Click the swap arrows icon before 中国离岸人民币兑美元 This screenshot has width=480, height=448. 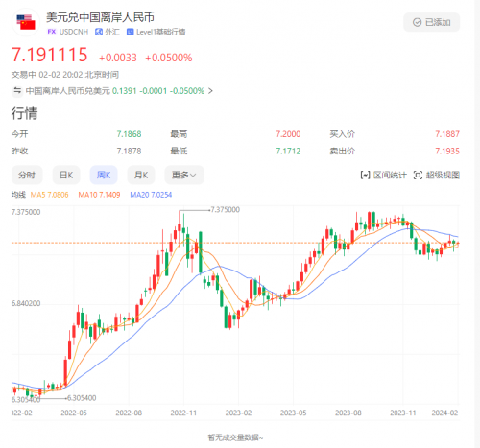click(17, 91)
